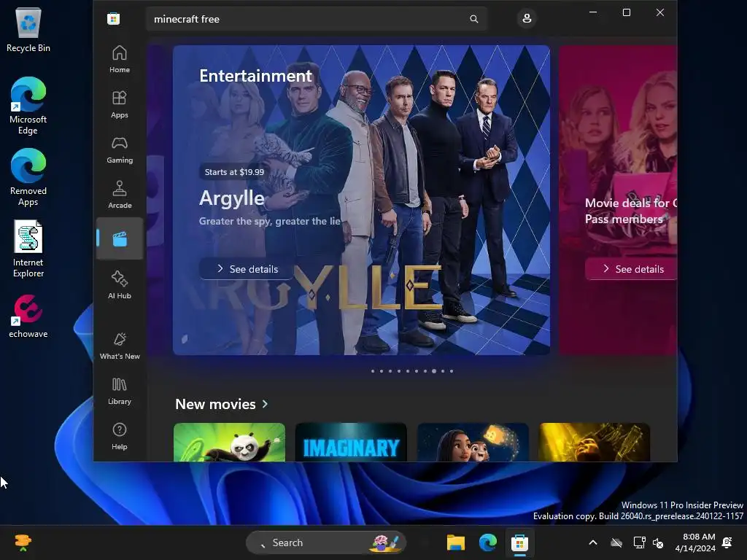Open the Apps section in sidebar

coord(119,104)
